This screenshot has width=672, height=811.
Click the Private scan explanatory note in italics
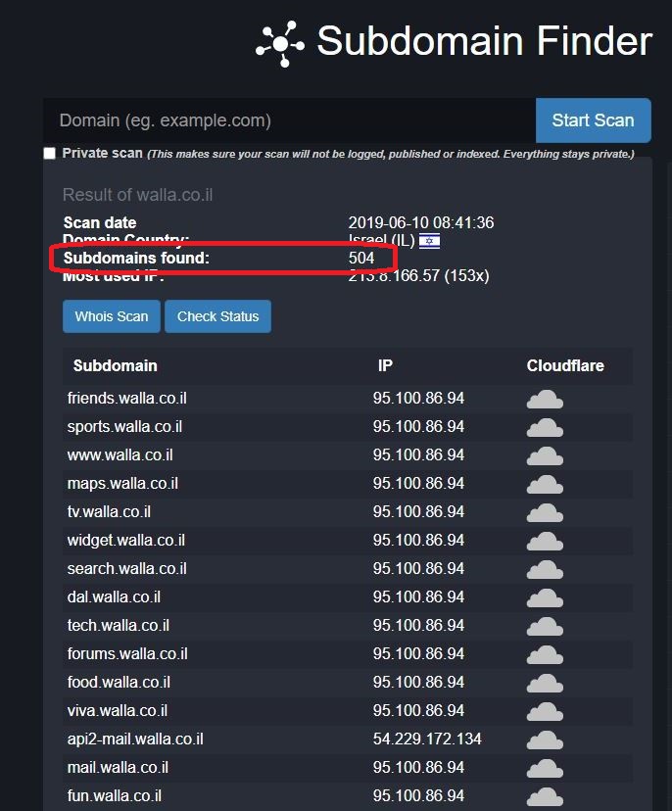click(391, 154)
